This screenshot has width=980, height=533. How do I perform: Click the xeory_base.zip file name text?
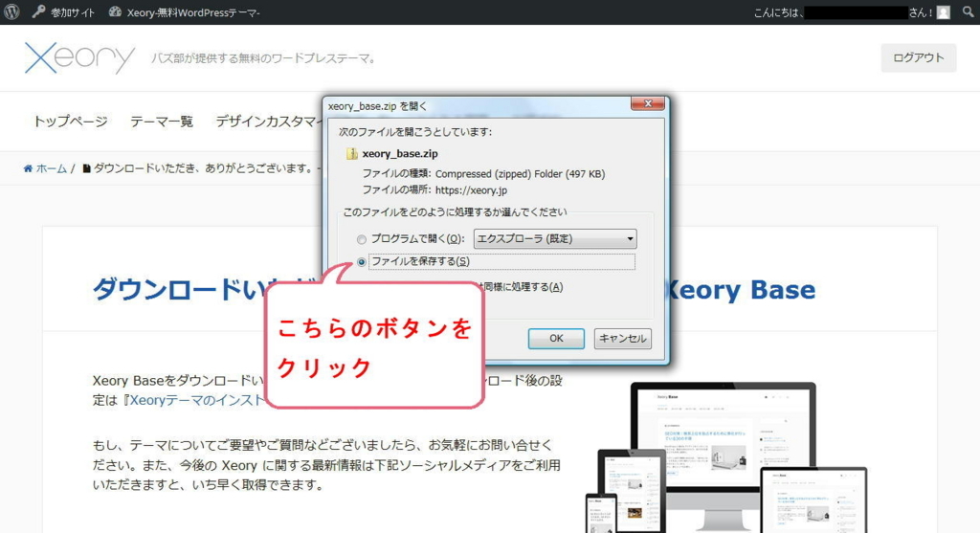coord(400,154)
